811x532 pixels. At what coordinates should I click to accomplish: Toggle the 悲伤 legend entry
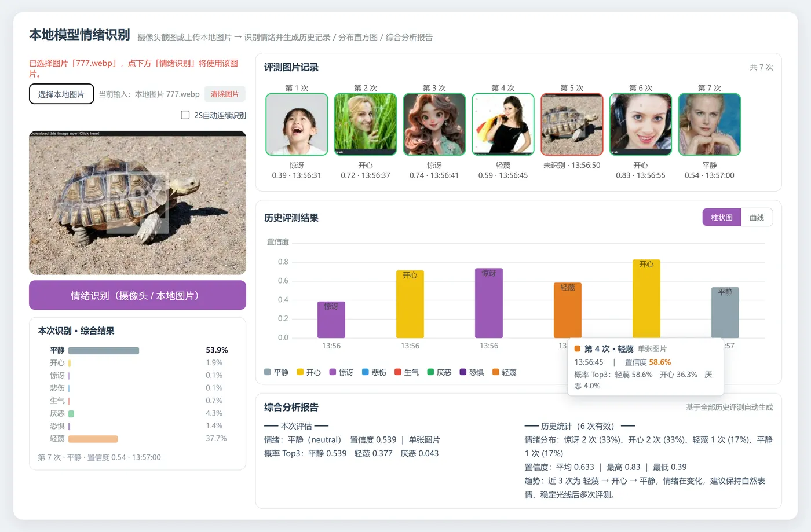[x=374, y=372]
